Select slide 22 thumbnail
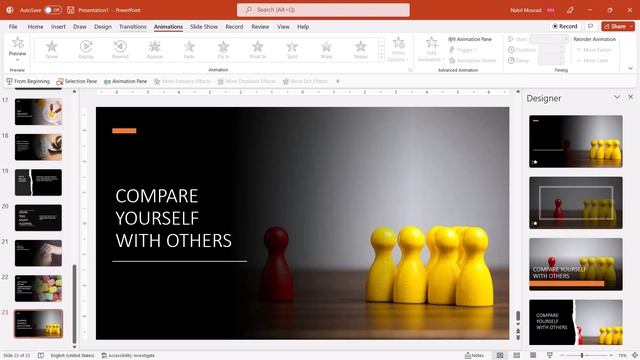The width and height of the screenshot is (640, 360). click(38, 289)
